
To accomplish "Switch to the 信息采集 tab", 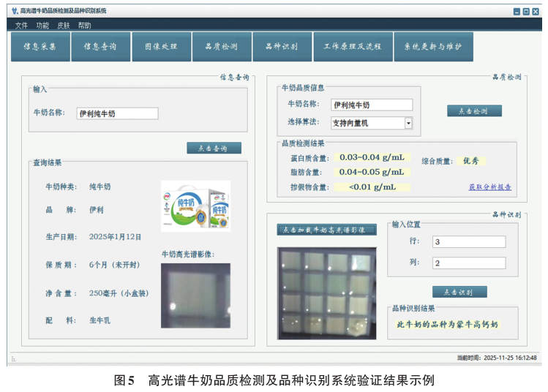I will pyautogui.click(x=40, y=47).
